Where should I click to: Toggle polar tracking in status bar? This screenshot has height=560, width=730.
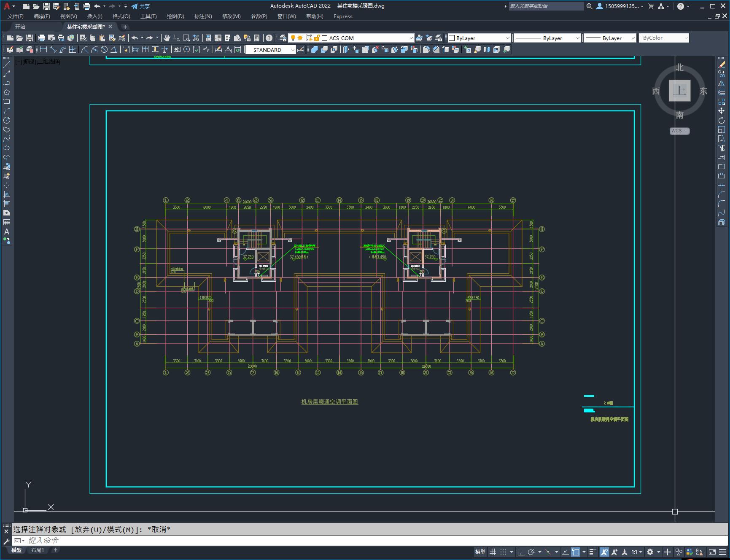[x=531, y=552]
